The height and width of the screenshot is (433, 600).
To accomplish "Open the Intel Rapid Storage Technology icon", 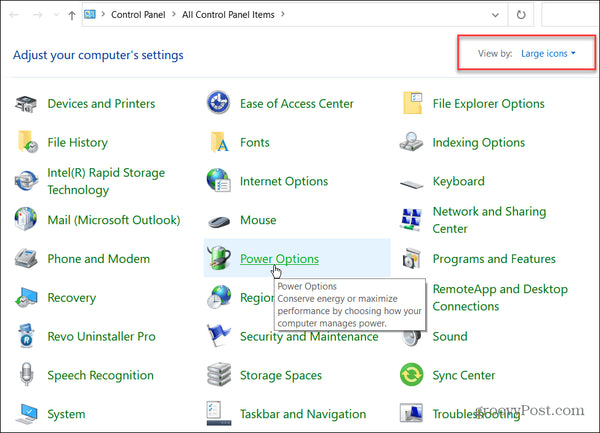I will click(26, 181).
